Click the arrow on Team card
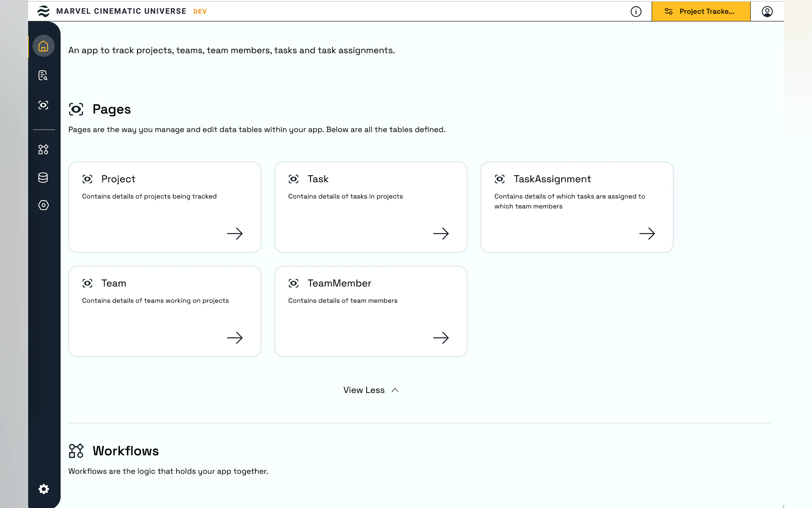Viewport: 812px width, 508px height. tap(235, 338)
